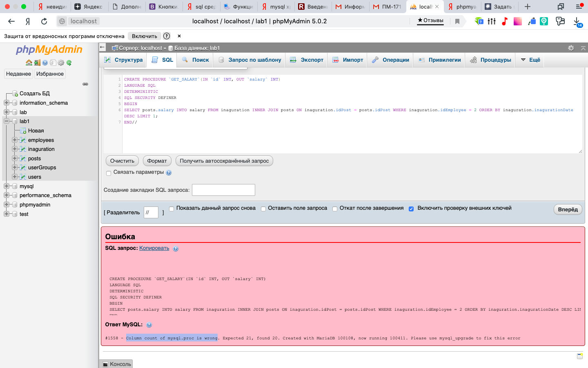Switch to the Структура tab
588x368 pixels.
coord(123,60)
